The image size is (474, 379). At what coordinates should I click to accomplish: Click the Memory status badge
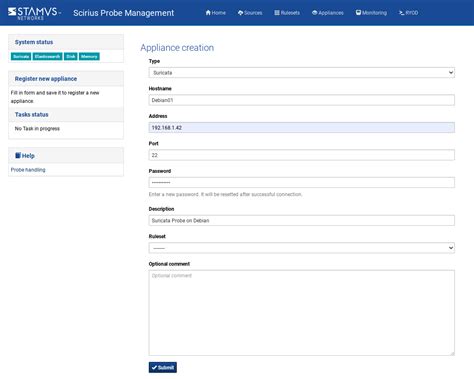point(89,57)
